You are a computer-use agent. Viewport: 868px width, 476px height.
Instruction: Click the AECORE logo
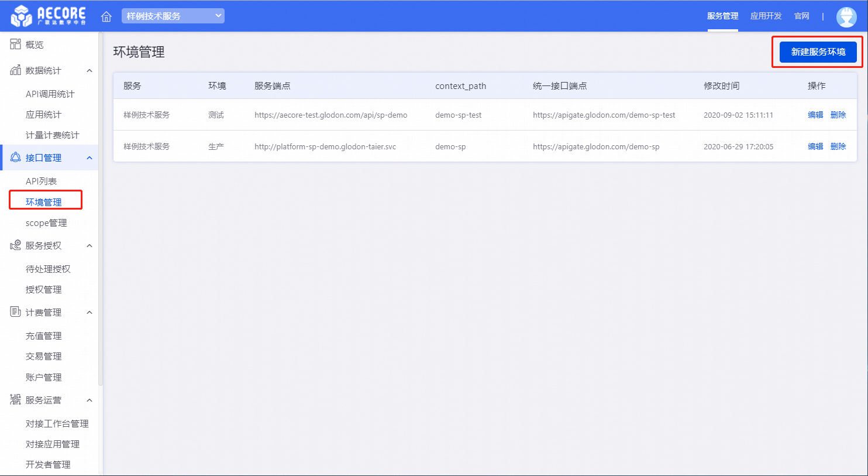pyautogui.click(x=49, y=16)
